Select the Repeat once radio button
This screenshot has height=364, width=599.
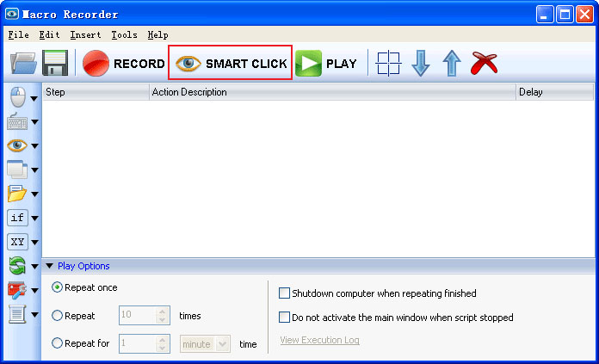(x=57, y=287)
